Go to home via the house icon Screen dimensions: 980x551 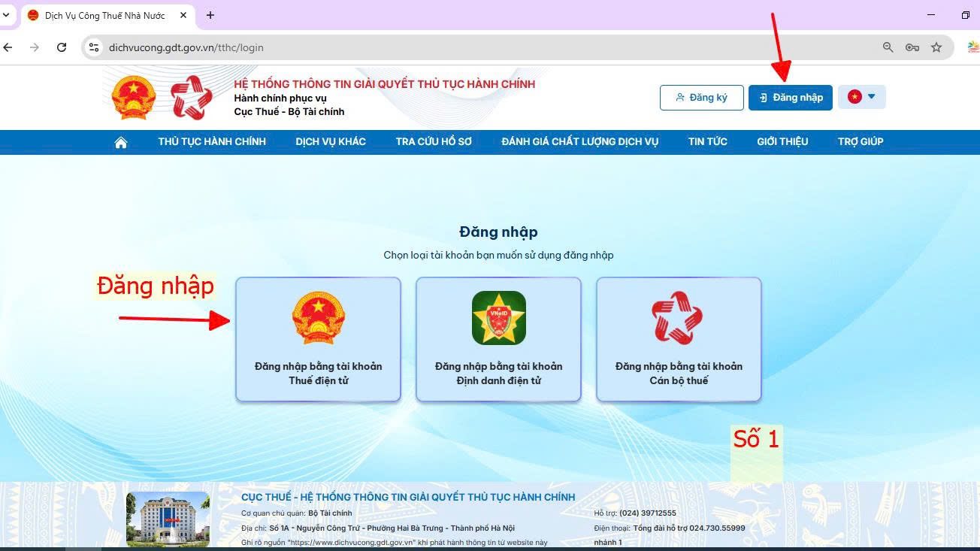click(x=121, y=142)
